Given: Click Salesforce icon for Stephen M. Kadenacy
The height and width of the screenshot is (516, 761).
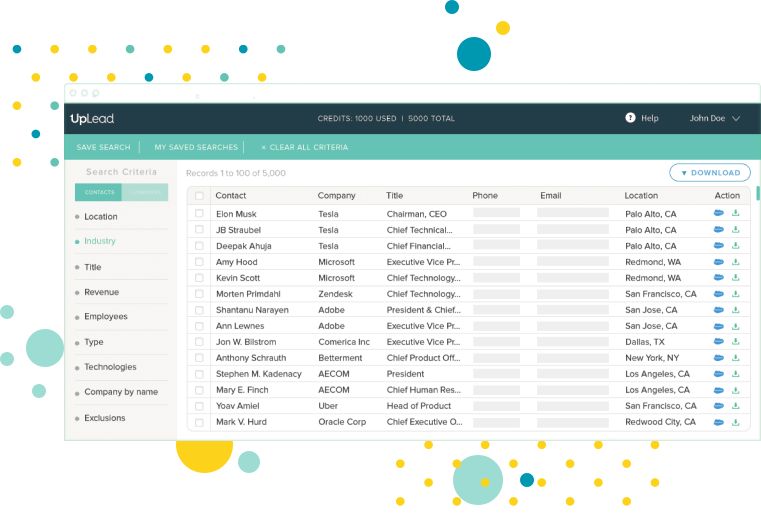Looking at the screenshot, I should pos(719,374).
